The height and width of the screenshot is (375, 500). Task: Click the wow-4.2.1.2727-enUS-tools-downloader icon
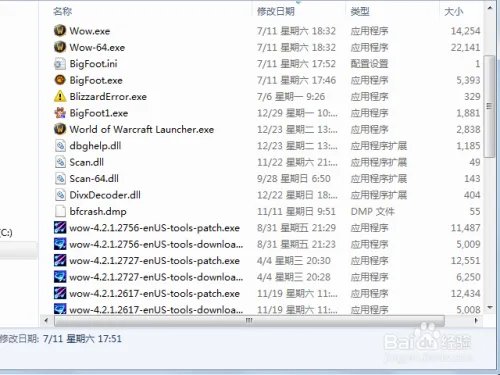pos(60,277)
